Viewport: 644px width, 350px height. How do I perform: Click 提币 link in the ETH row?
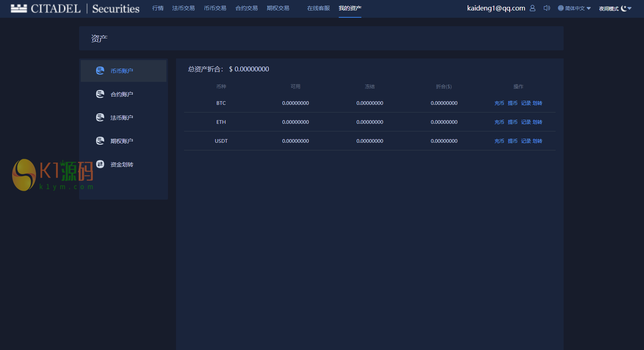pos(512,122)
